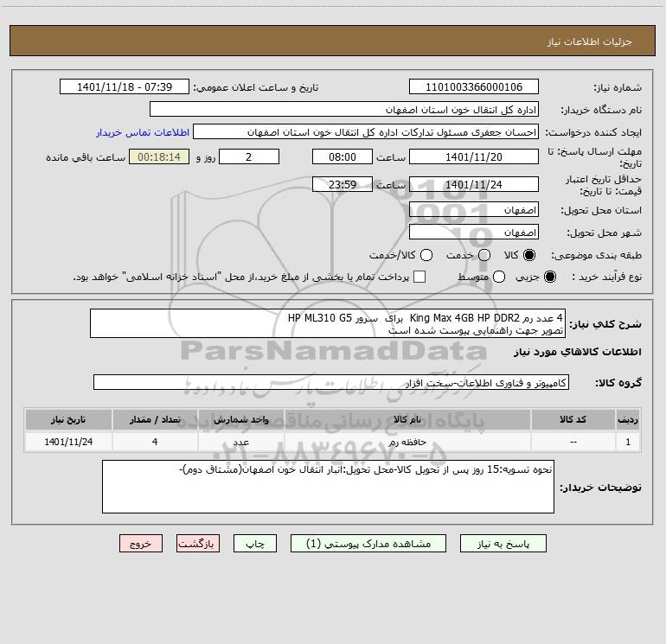666x644 pixels.
Task: Click the deadline hour field 08:00
Action: coord(343,157)
